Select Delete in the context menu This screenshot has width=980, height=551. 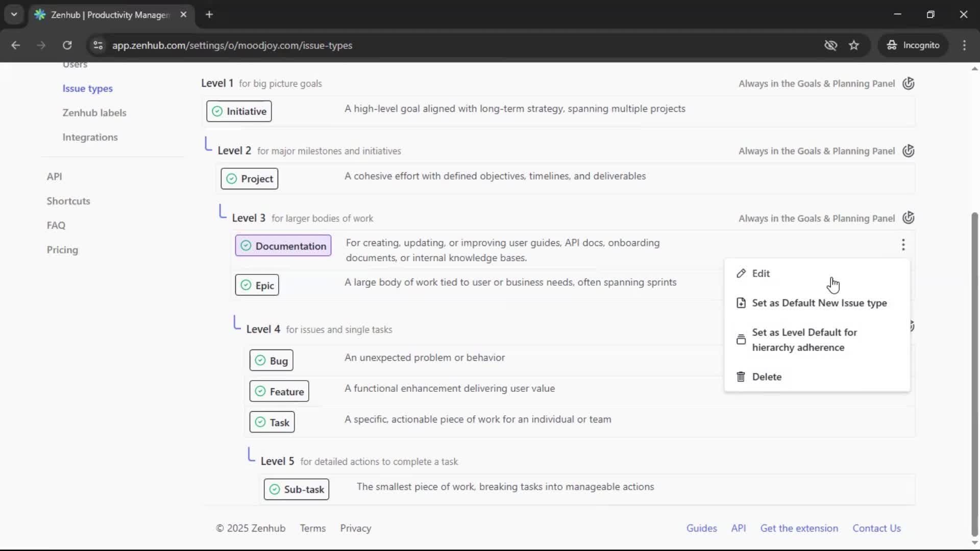click(766, 377)
